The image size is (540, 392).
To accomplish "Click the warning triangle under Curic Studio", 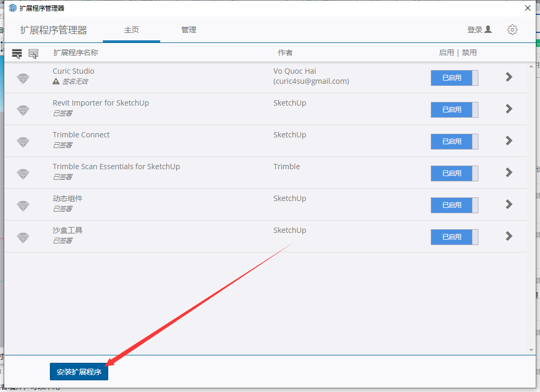I will [56, 81].
